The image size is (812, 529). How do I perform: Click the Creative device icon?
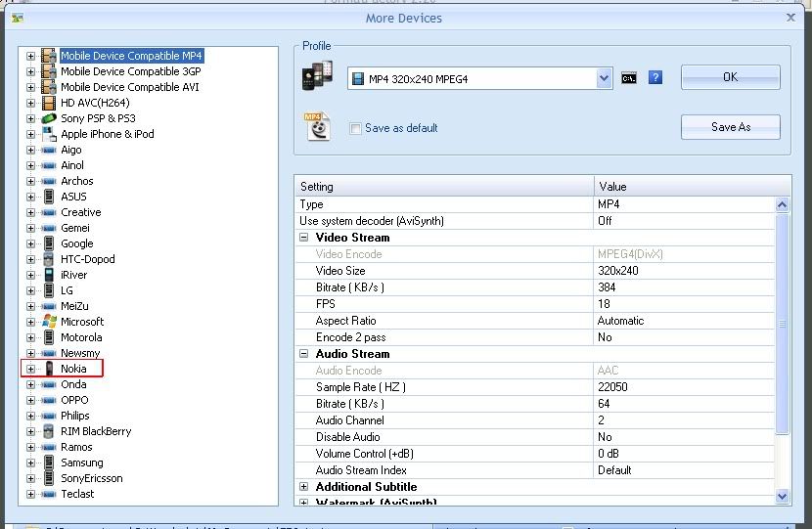[49, 213]
